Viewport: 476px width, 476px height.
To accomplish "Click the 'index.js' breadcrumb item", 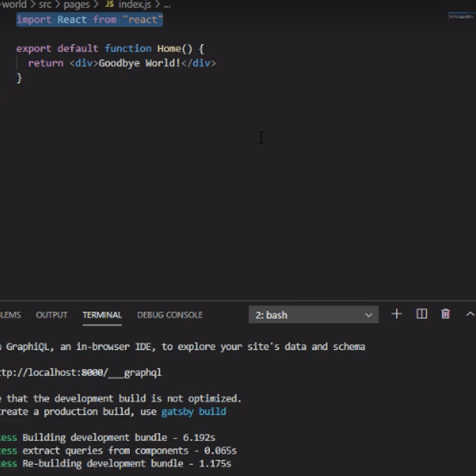I will click(x=135, y=5).
